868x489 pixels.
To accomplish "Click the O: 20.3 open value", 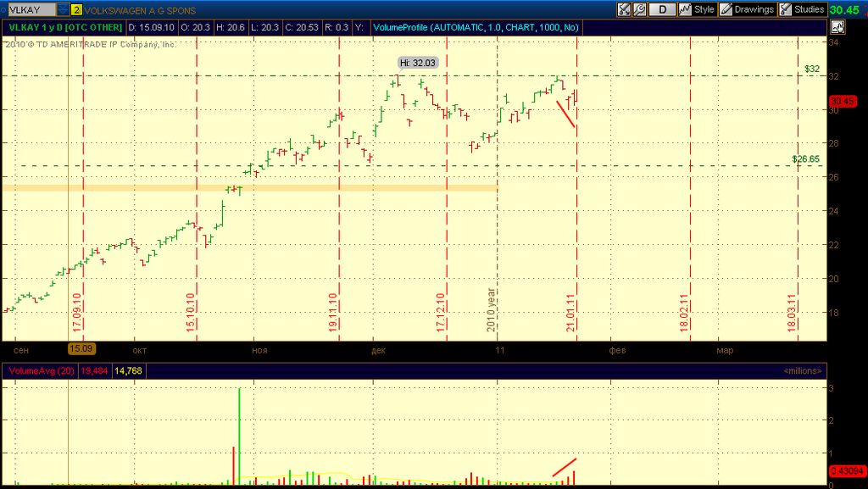I will click(196, 27).
